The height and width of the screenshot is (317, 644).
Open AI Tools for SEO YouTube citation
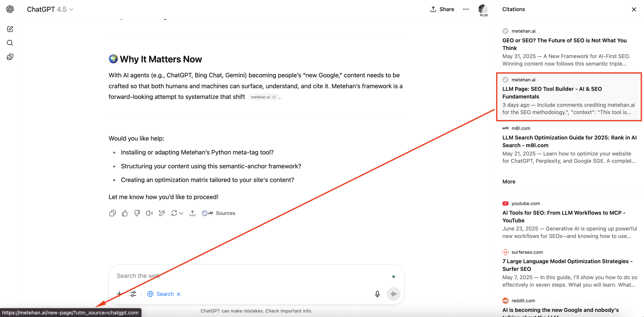(x=564, y=217)
